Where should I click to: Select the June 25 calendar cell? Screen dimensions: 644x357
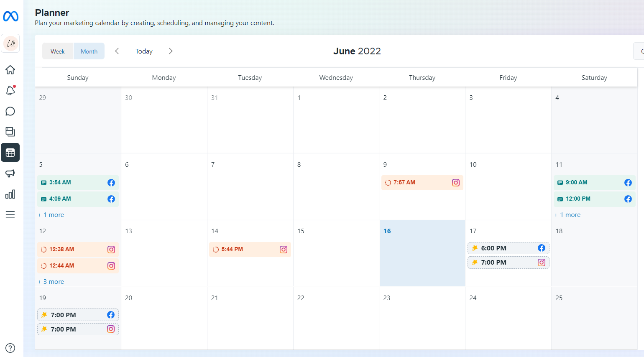click(x=595, y=318)
